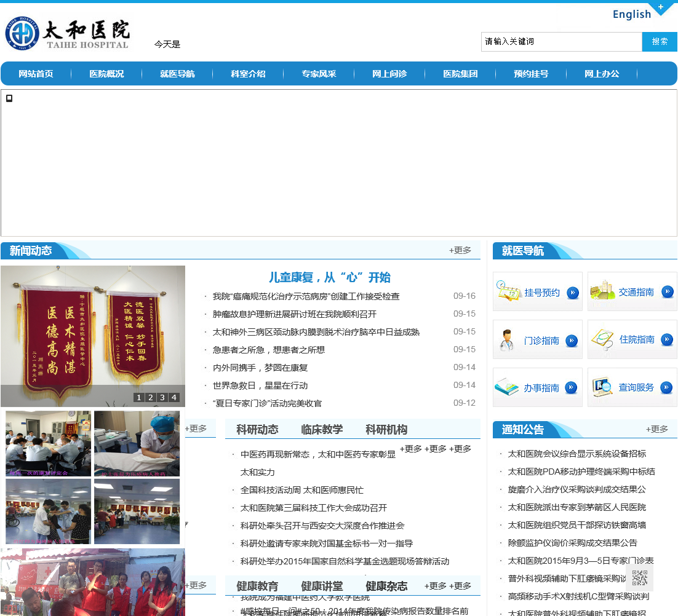Click the arrow button next to 住院指南
The width and height of the screenshot is (678, 616).
pos(667,339)
